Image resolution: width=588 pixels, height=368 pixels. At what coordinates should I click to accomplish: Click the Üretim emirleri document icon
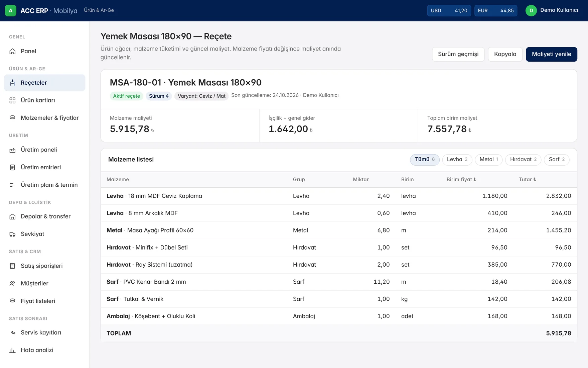pyautogui.click(x=12, y=167)
